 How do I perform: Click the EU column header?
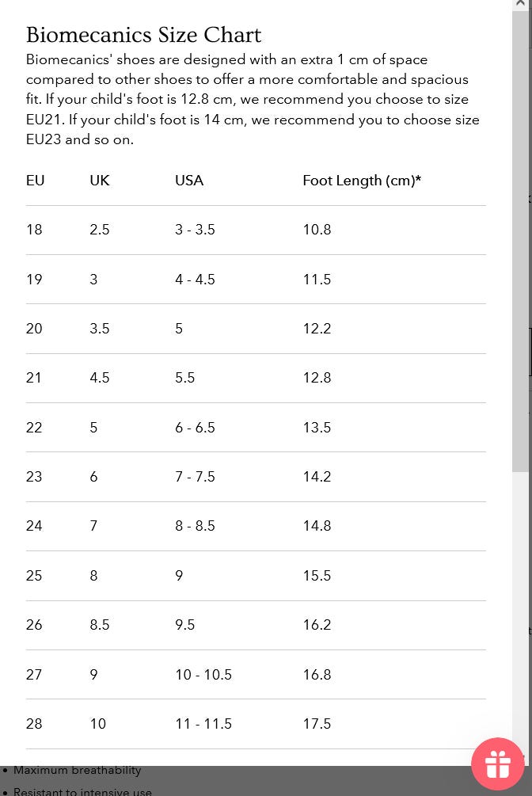(x=35, y=181)
